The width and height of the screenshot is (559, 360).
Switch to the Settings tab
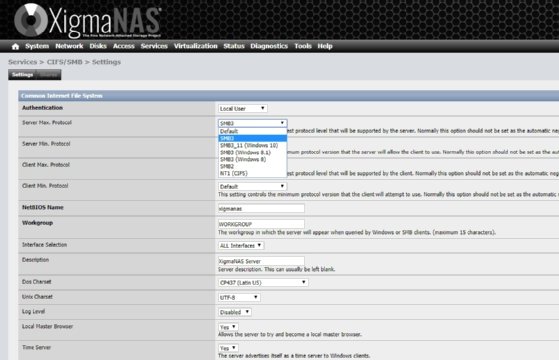coord(22,74)
